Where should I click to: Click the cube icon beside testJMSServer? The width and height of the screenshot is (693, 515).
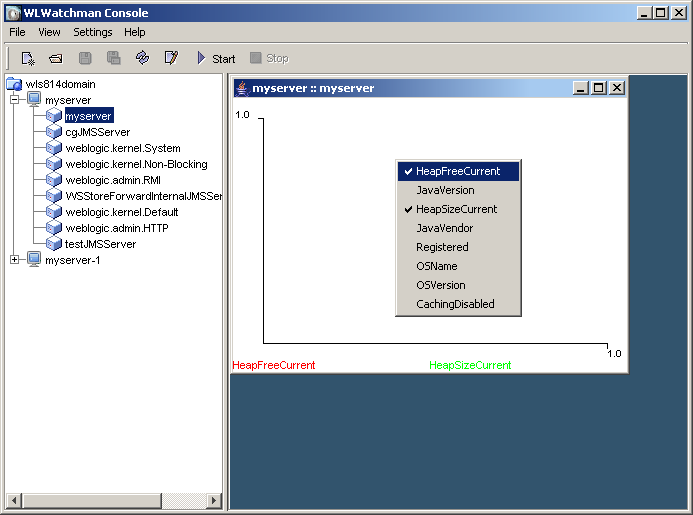pyautogui.click(x=54, y=244)
